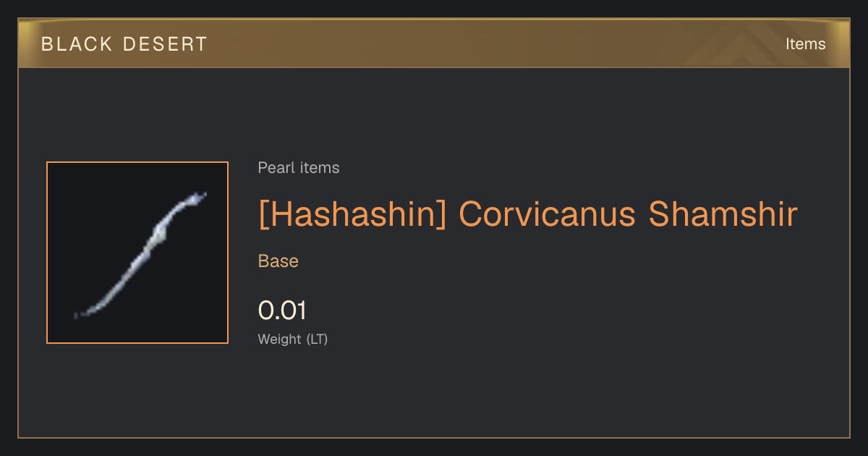Viewport: 868px width, 456px height.
Task: Click the word Pearl above the title
Action: 275,168
